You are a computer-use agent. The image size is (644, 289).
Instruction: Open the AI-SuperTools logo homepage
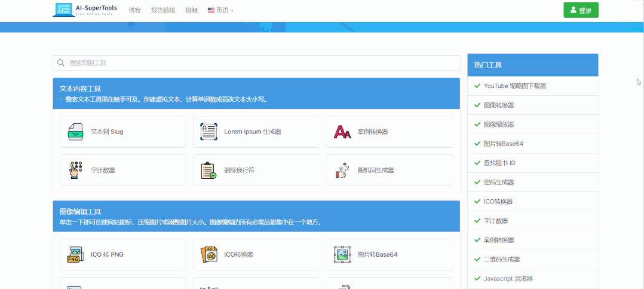[x=85, y=10]
